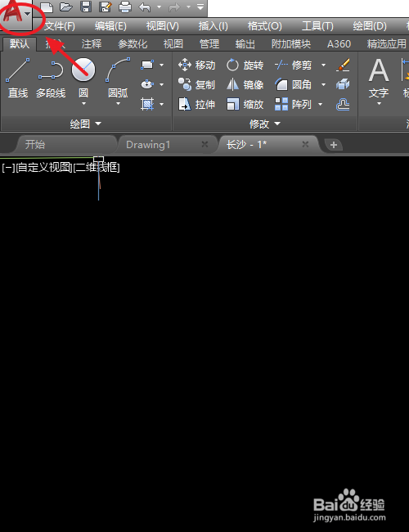Switch to the 注释 ribbon tab
The height and width of the screenshot is (532, 409).
click(x=92, y=43)
